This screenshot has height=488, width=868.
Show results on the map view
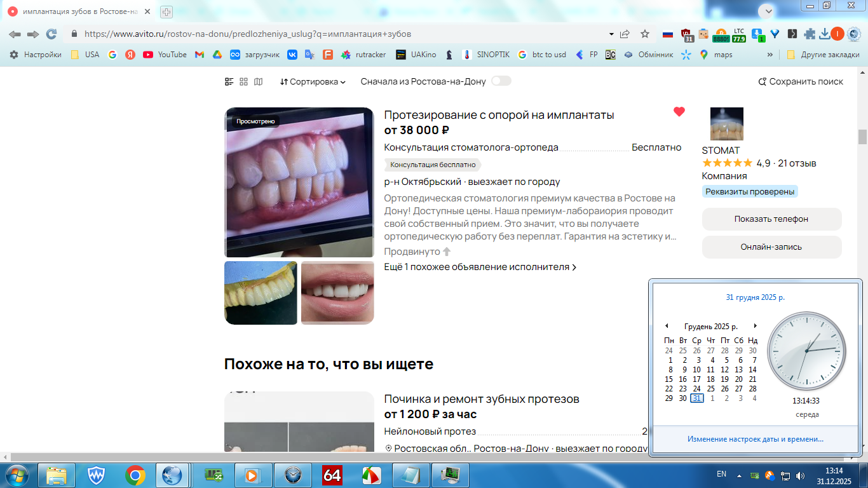point(258,81)
